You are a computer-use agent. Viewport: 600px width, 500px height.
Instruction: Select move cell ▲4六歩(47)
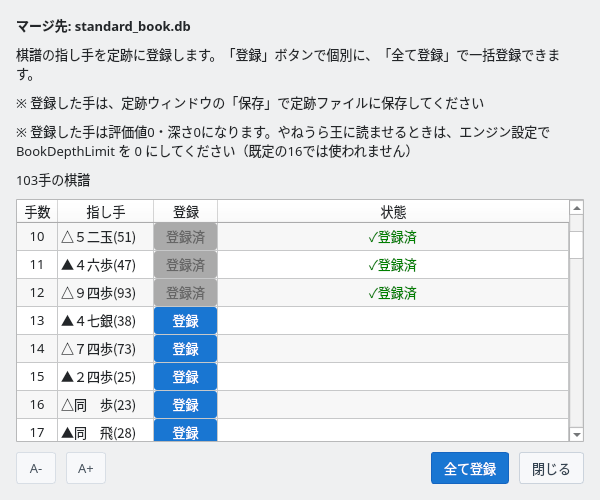[x=106, y=265]
